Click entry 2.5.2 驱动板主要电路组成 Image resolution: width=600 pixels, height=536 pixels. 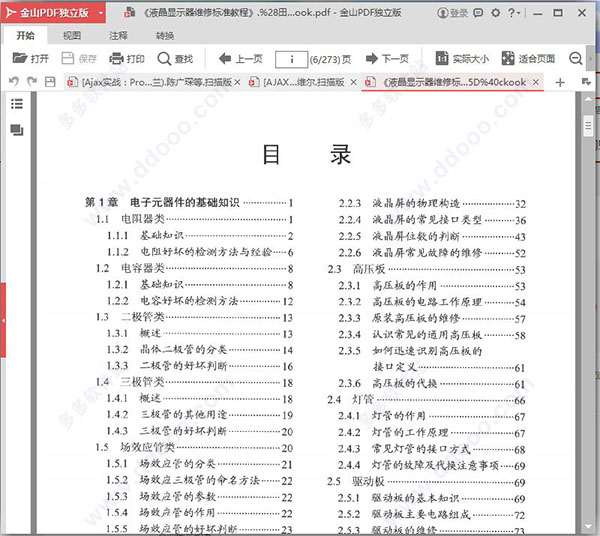(432, 515)
